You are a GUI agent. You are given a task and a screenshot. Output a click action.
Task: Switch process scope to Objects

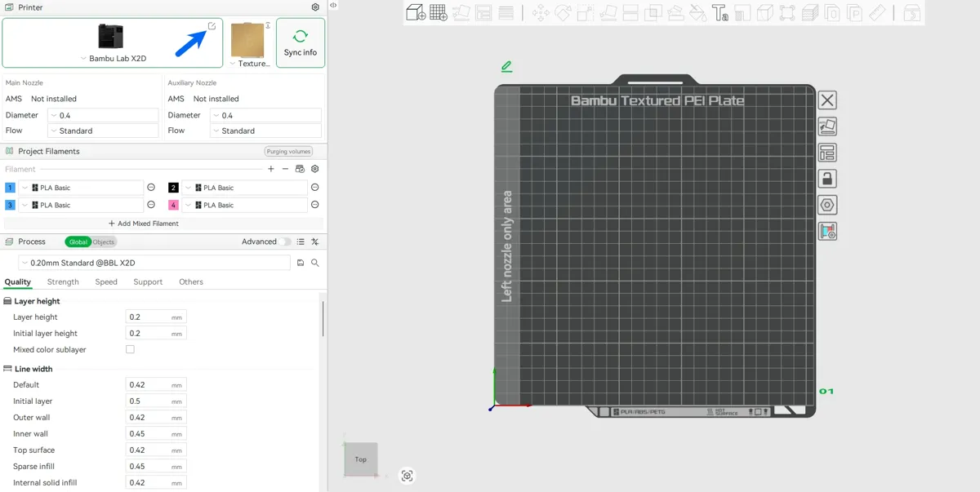click(104, 242)
